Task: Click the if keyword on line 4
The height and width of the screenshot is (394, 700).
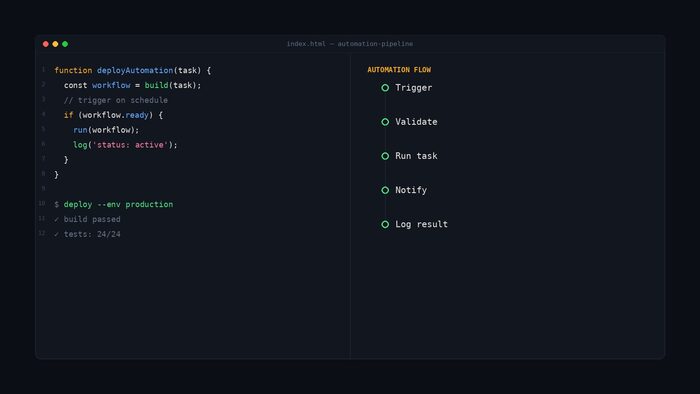Action: (x=68, y=115)
